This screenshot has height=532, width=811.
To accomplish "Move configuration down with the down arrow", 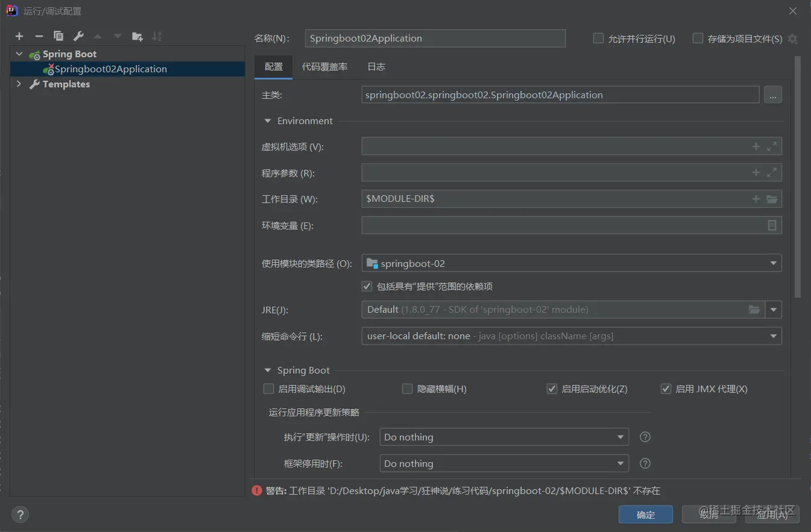I will tap(118, 37).
